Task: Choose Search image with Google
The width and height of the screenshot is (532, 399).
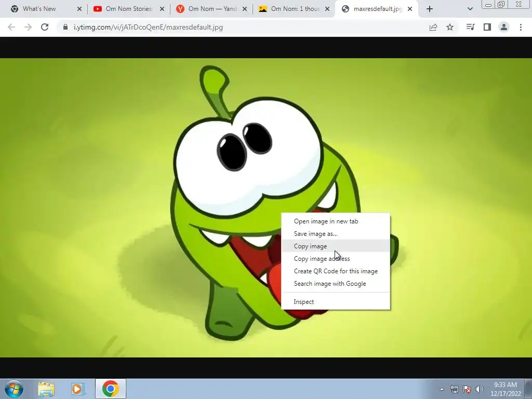Action: click(336, 284)
